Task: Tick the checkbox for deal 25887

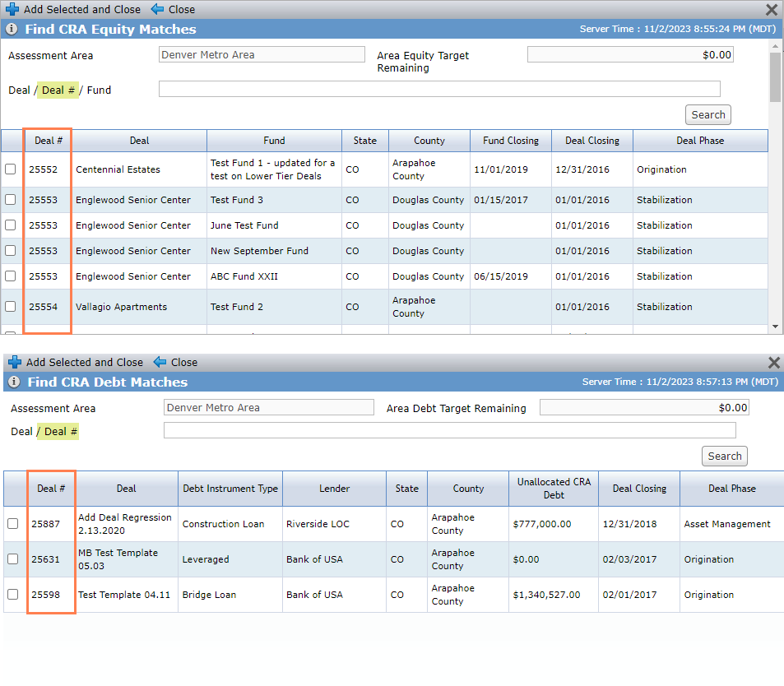Action: (13, 523)
